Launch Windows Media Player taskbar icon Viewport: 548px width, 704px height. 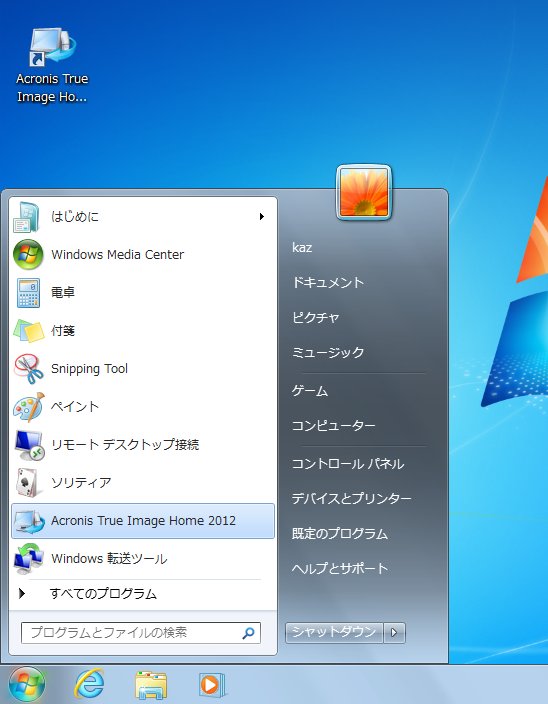tap(211, 685)
